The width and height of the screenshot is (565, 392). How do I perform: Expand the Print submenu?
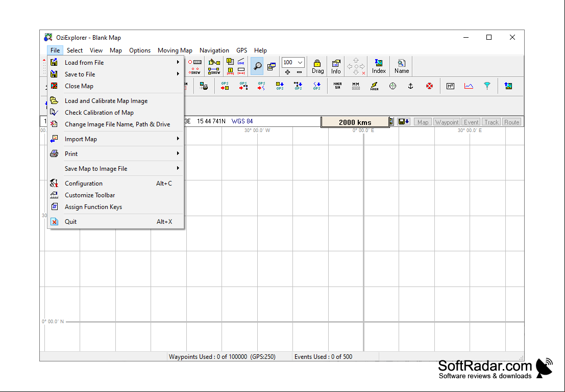(116, 154)
